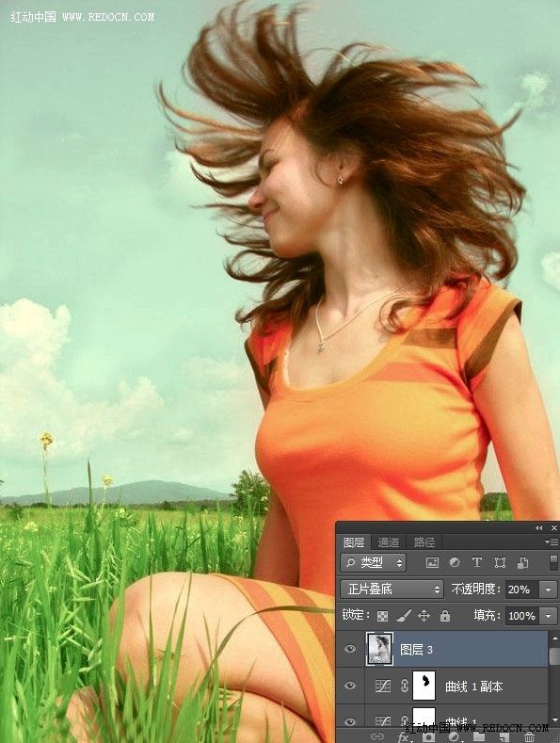Filter layers by text type (T)

pos(476,562)
